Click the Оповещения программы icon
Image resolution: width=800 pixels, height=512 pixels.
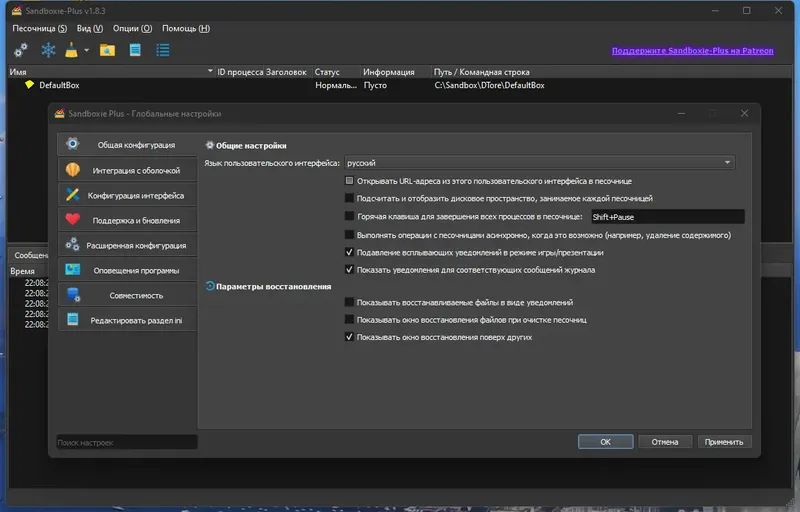point(72,269)
